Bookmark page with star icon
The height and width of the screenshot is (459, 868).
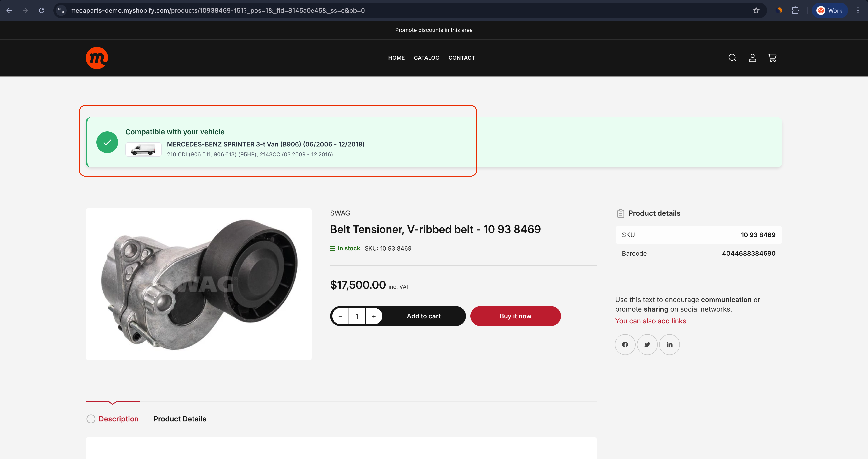point(756,10)
